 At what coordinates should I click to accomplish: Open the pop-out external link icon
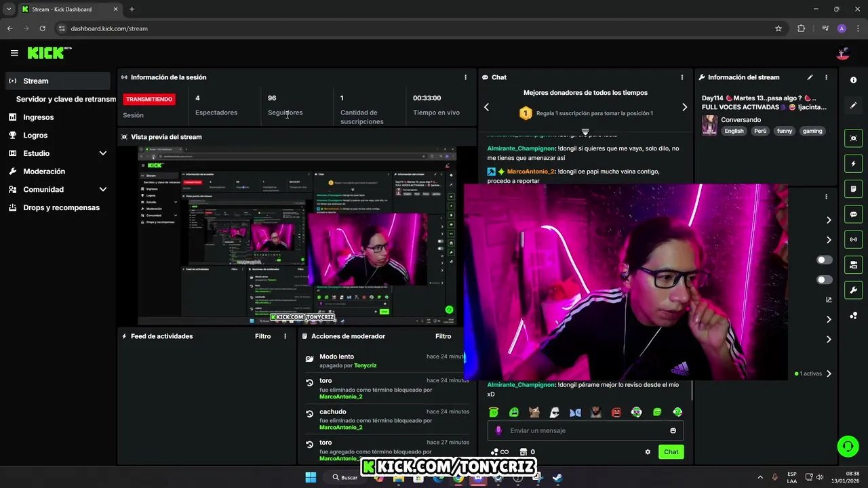(829, 300)
